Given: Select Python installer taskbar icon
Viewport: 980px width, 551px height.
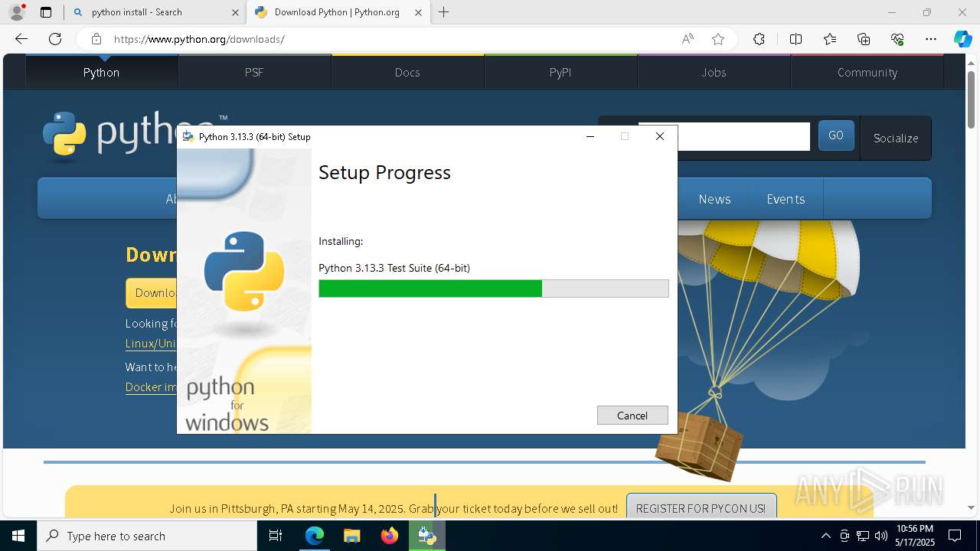Looking at the screenshot, I should point(427,536).
